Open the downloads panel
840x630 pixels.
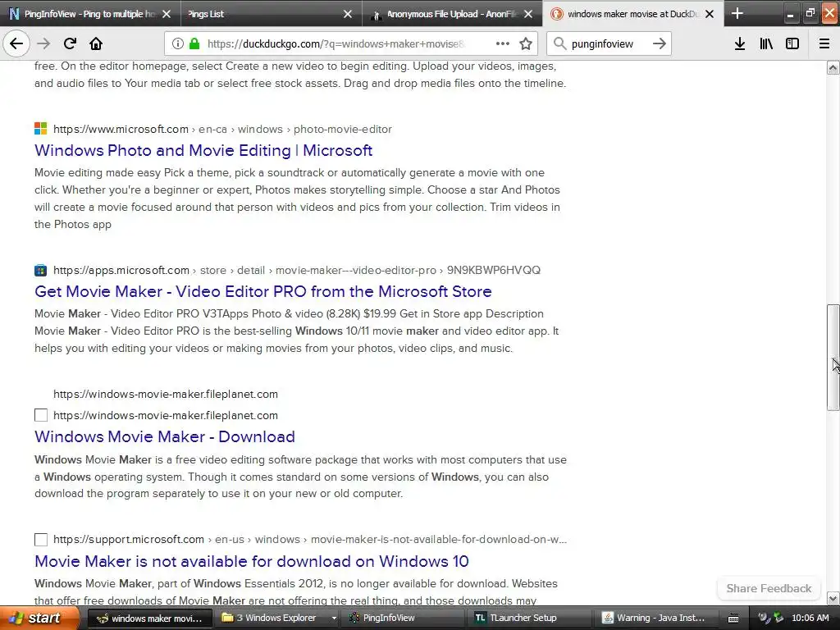click(x=740, y=43)
